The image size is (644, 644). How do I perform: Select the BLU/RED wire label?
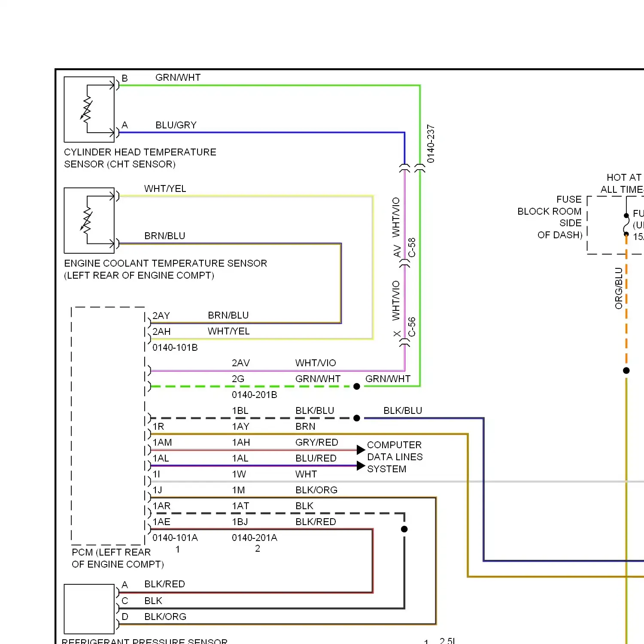point(316,458)
